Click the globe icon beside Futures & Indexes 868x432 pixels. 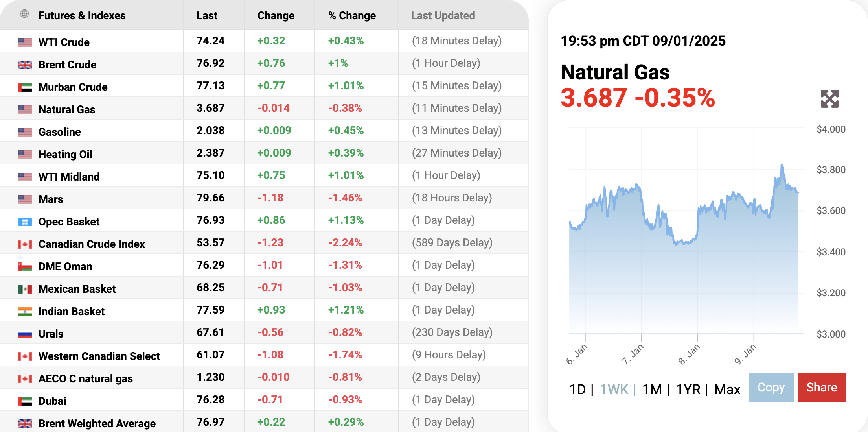(24, 14)
